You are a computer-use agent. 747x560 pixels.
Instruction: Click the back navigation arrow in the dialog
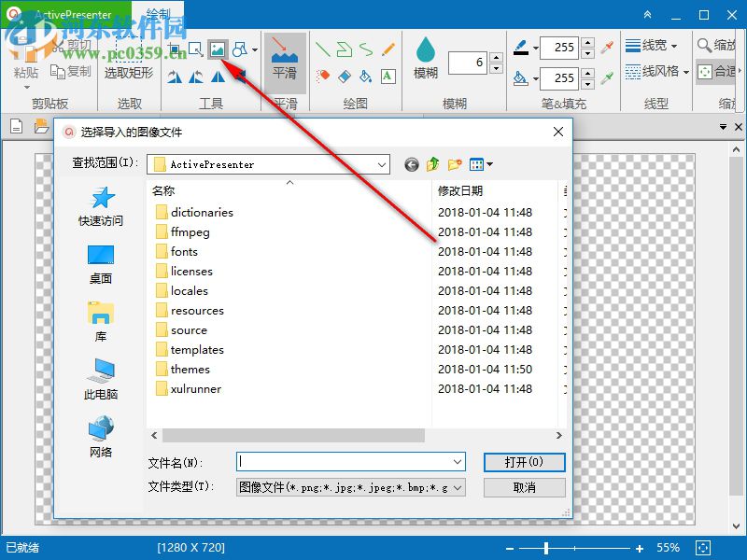pos(410,164)
